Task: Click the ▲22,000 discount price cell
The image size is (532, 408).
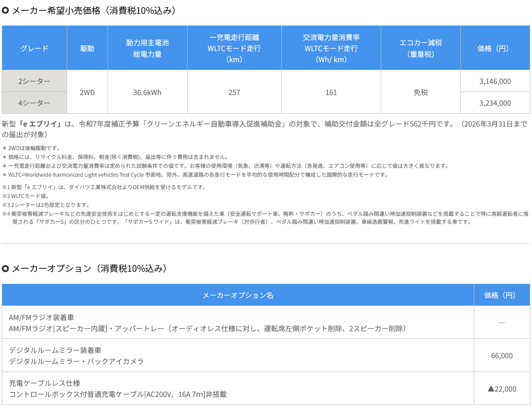Action: 502,389
